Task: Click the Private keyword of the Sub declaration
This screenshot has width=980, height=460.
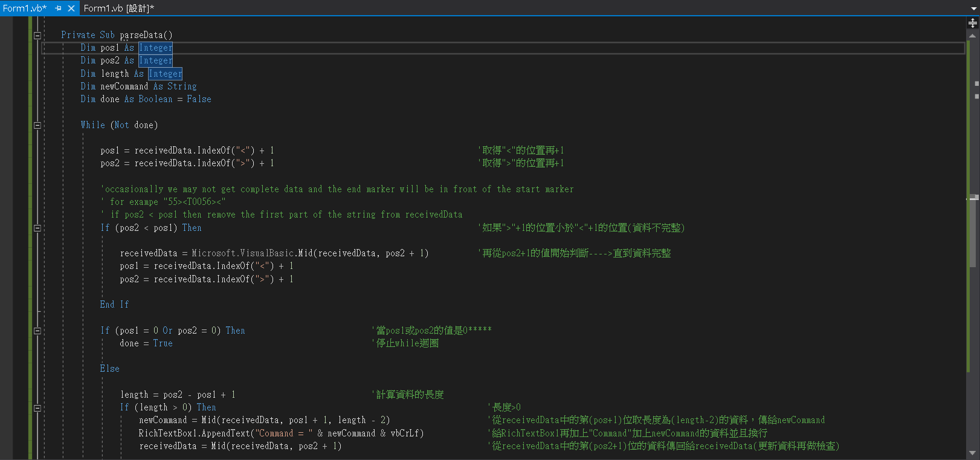Action: (79, 35)
